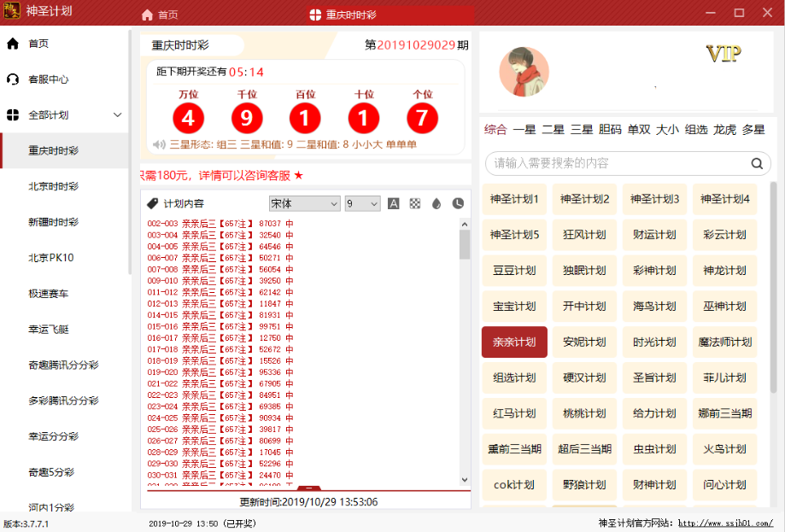Open the 宋体 font dropdown
The height and width of the screenshot is (532, 785).
point(304,203)
